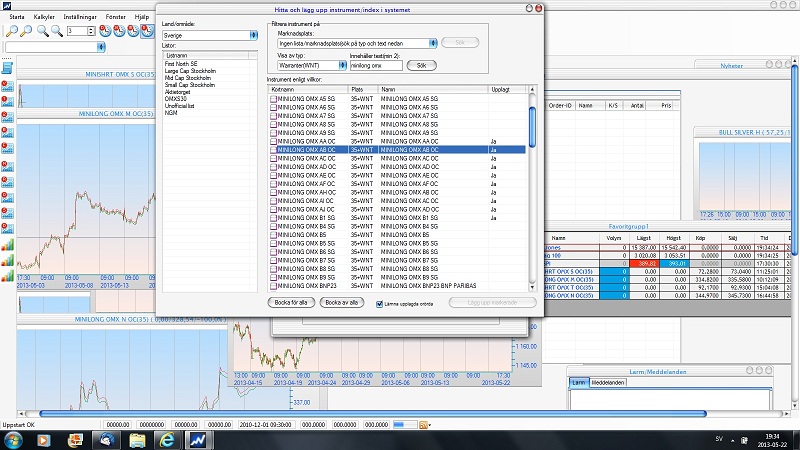Click the fourth clock icon in toolbar
The width and height of the screenshot is (800, 450).
[146, 31]
